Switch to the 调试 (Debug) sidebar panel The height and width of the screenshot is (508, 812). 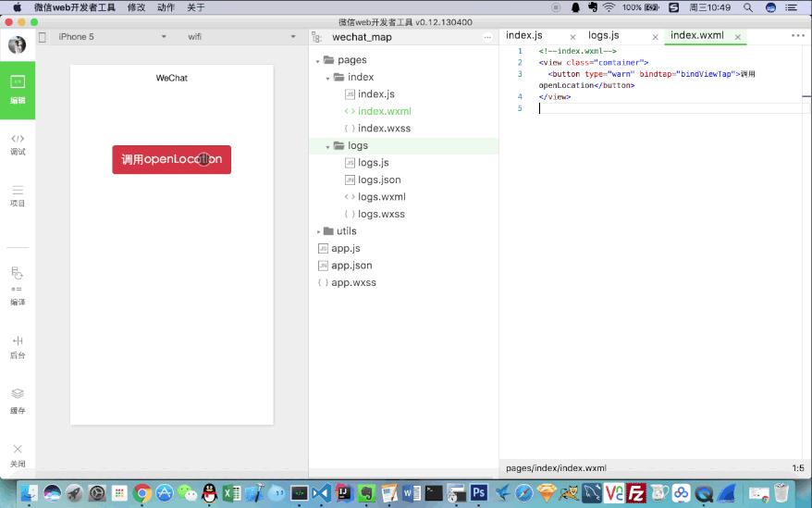[x=18, y=144]
